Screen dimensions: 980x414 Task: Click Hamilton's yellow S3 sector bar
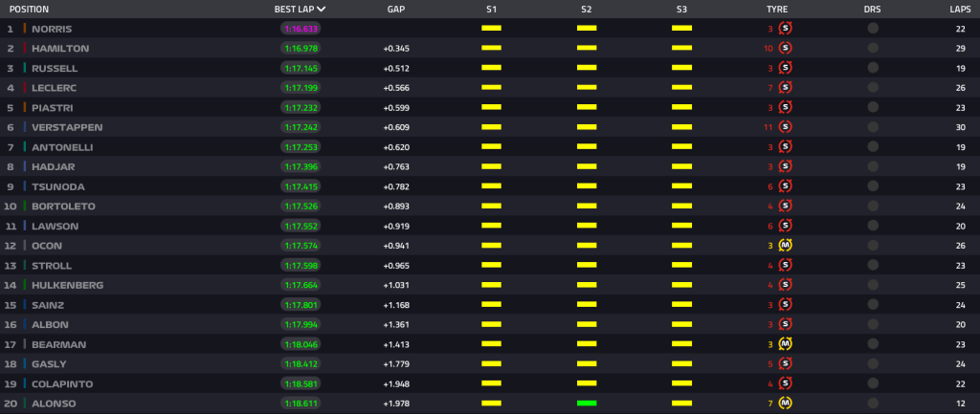click(681, 48)
